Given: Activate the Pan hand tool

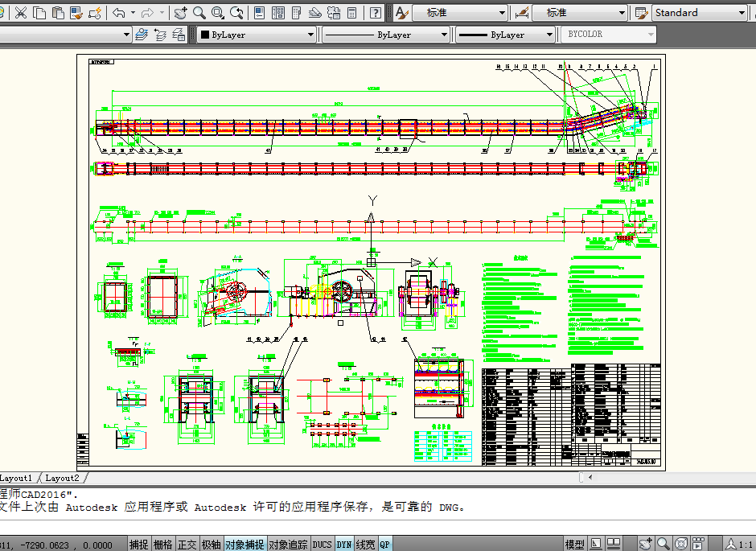Looking at the screenshot, I should [179, 13].
